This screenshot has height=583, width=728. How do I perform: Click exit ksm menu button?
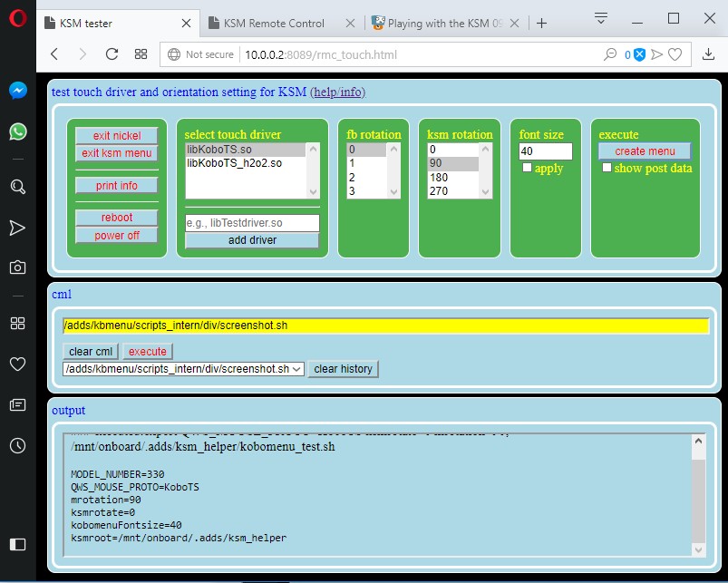point(117,153)
